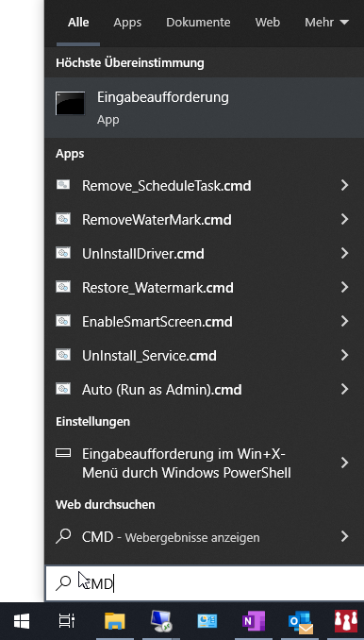This screenshot has width=364, height=640.
Task: Open the Windows Start button
Action: click(22, 621)
